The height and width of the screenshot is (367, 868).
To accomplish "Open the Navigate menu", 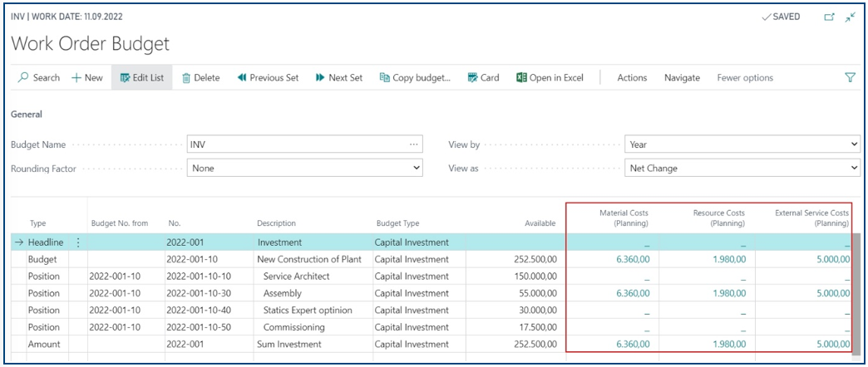I will 682,78.
